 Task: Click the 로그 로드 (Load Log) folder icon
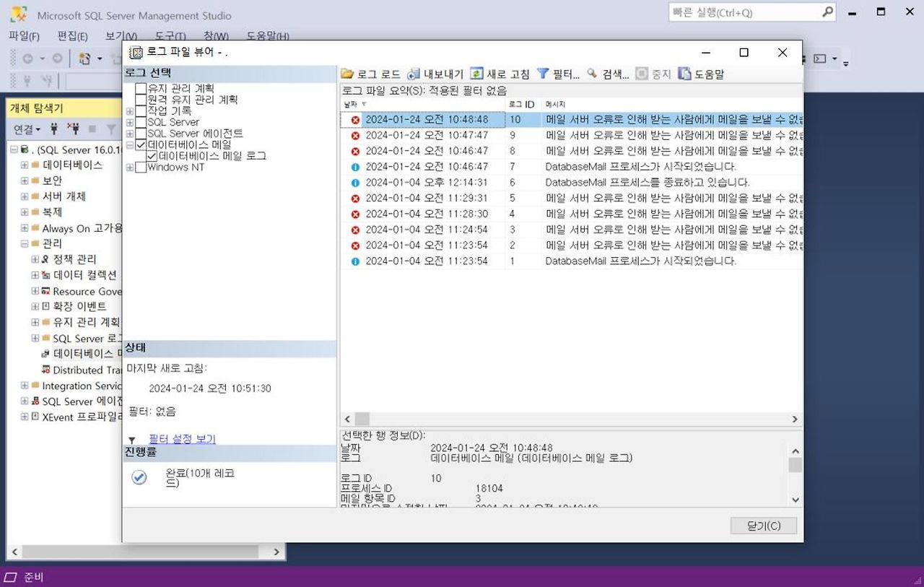347,74
